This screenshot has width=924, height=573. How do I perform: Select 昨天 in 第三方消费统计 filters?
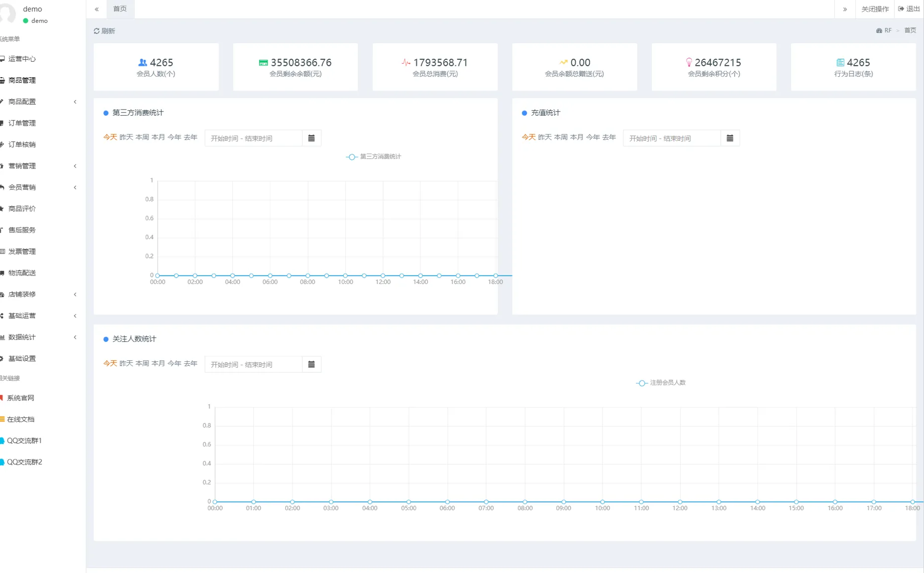tap(126, 137)
